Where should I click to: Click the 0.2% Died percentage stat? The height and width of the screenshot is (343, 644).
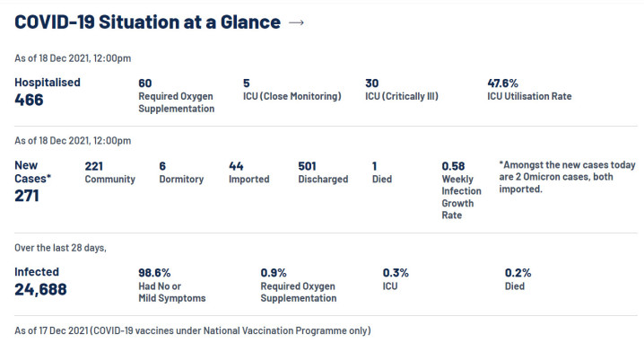[x=518, y=279]
